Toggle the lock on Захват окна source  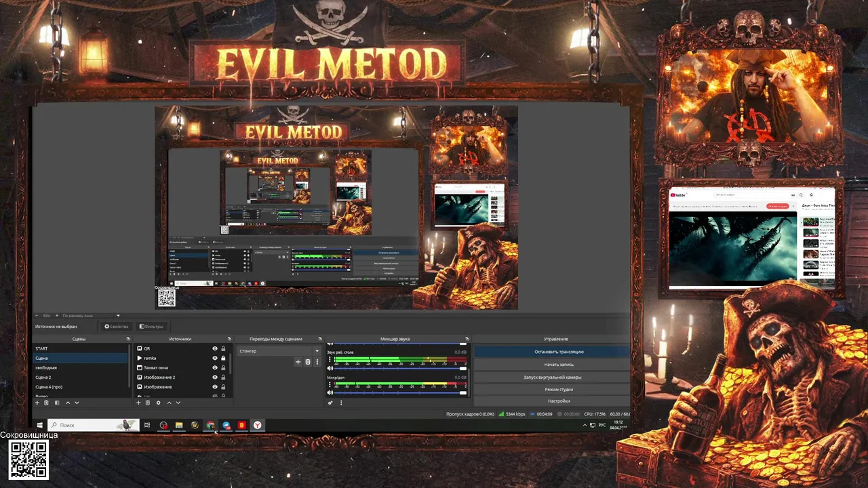tap(223, 367)
